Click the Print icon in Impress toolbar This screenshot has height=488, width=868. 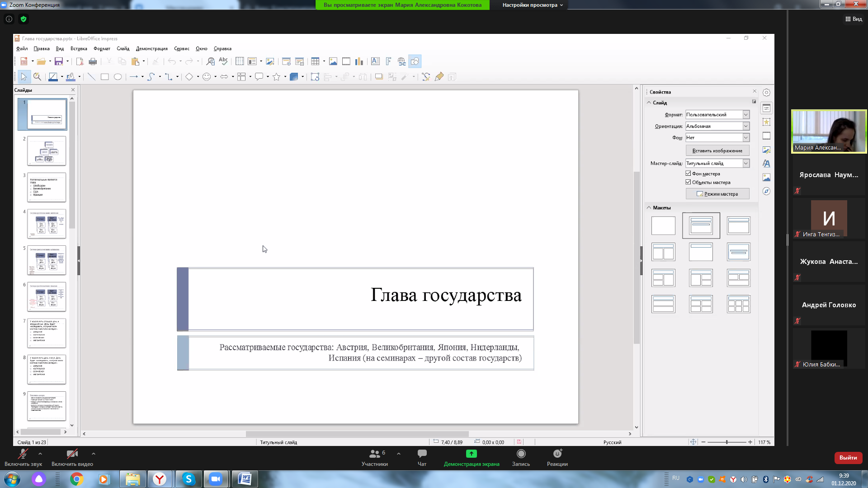93,61
